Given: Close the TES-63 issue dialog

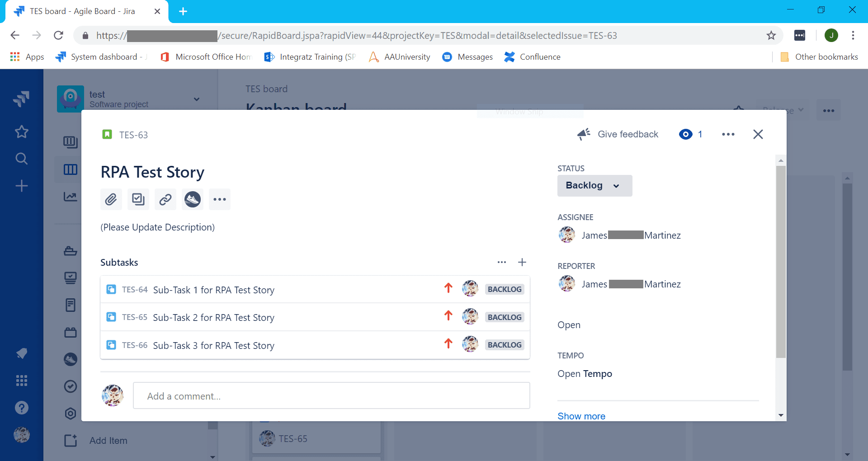Looking at the screenshot, I should coord(758,134).
